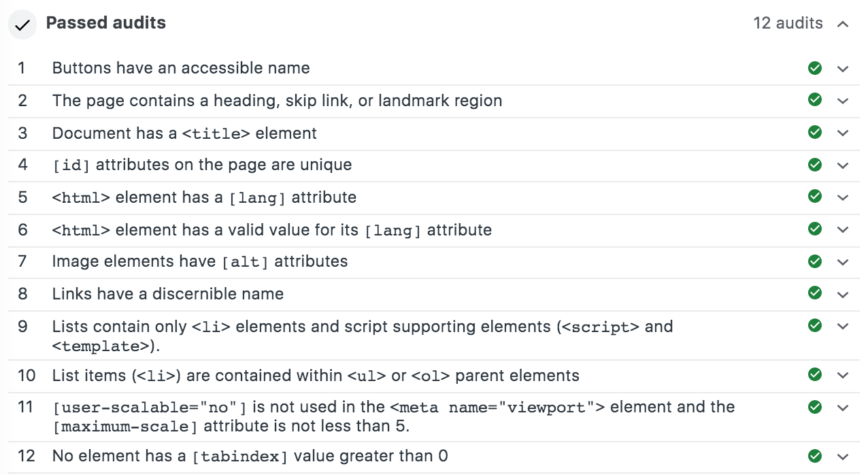Click the '12 audits' count label
The height and width of the screenshot is (475, 868).
788,23
